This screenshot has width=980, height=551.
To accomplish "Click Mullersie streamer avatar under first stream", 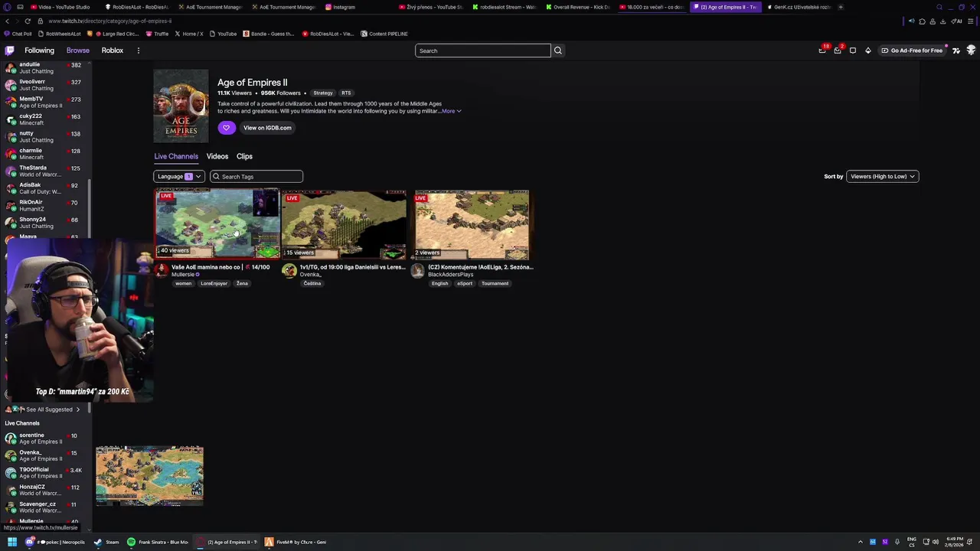I will tap(161, 270).
